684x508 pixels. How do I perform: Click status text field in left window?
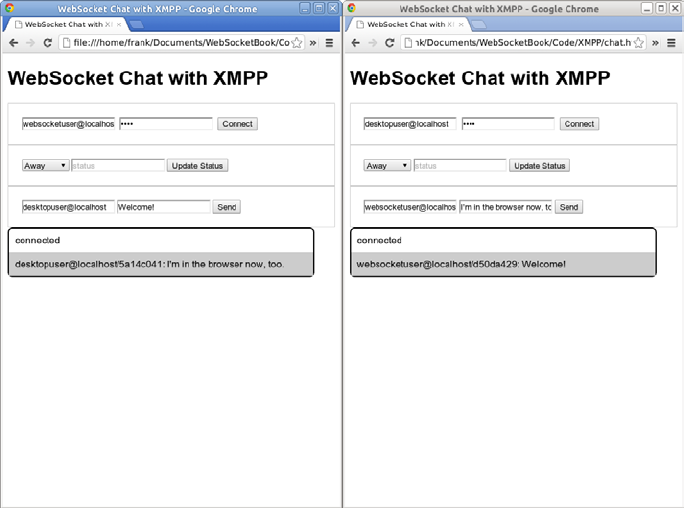coord(118,166)
